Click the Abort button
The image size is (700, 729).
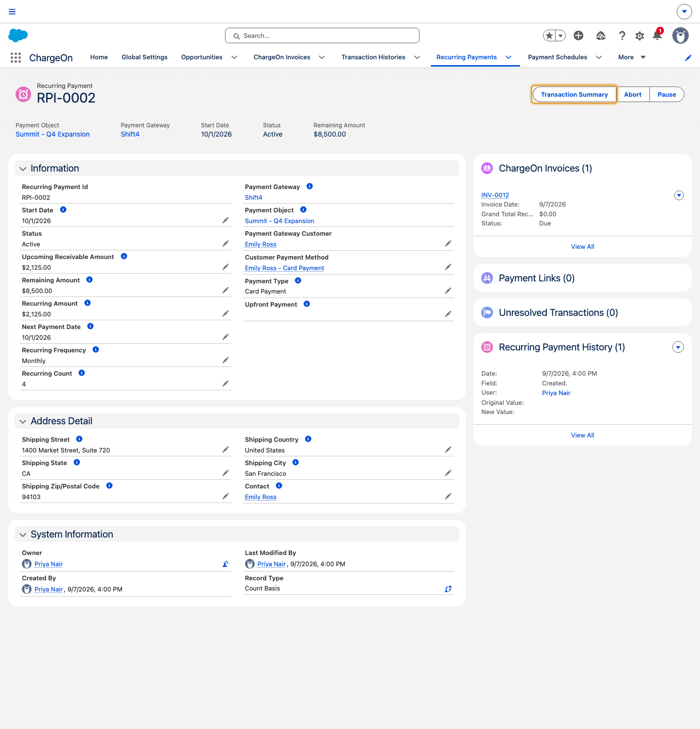point(633,94)
